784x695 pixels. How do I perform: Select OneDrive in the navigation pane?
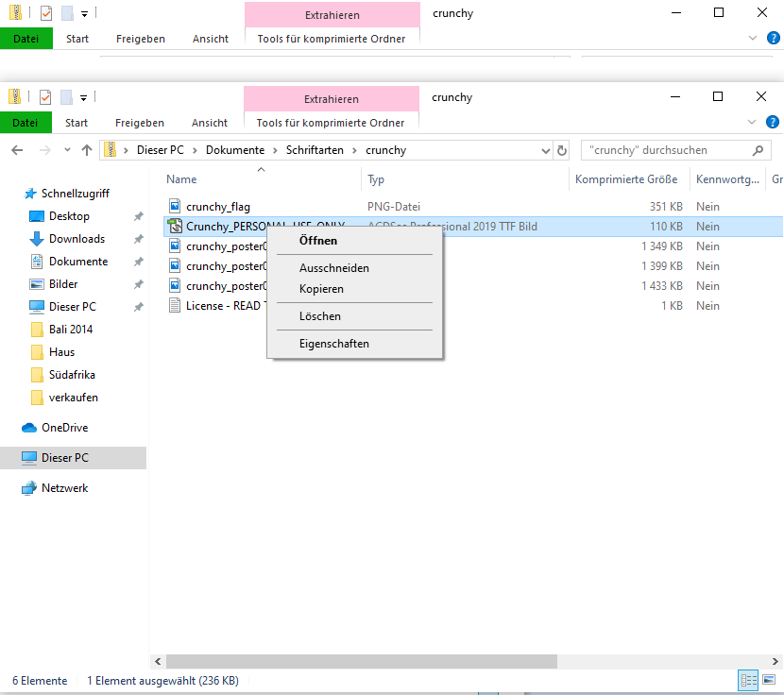(64, 428)
